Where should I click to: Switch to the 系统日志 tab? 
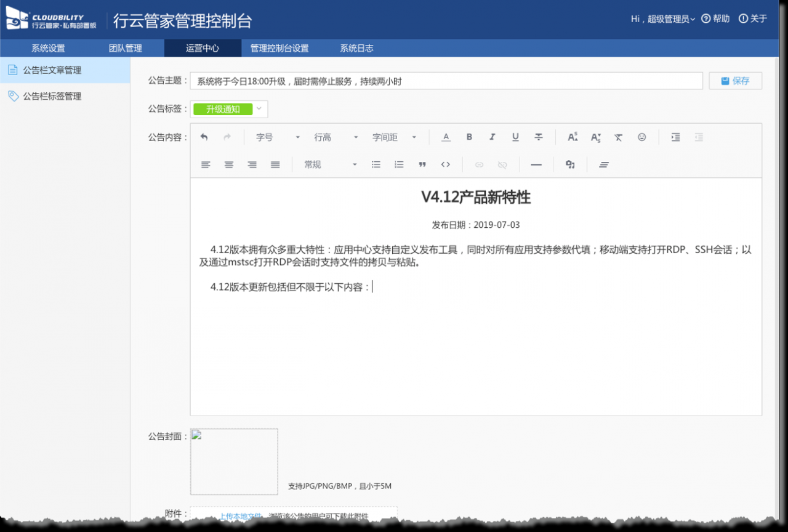[356, 48]
